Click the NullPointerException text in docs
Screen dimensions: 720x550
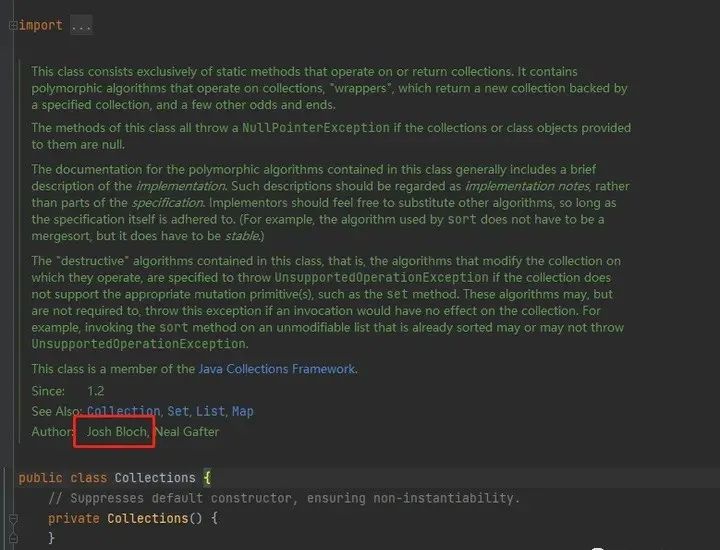pos(315,128)
